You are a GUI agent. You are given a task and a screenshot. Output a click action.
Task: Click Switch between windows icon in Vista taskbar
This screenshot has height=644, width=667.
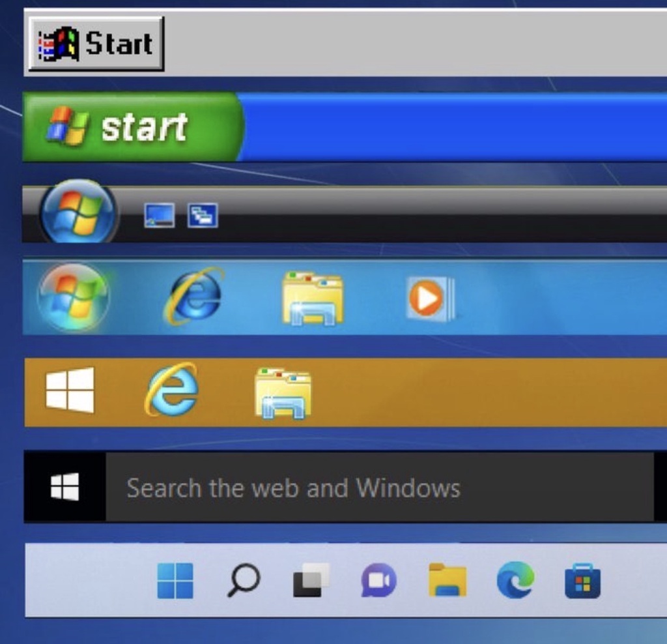203,215
